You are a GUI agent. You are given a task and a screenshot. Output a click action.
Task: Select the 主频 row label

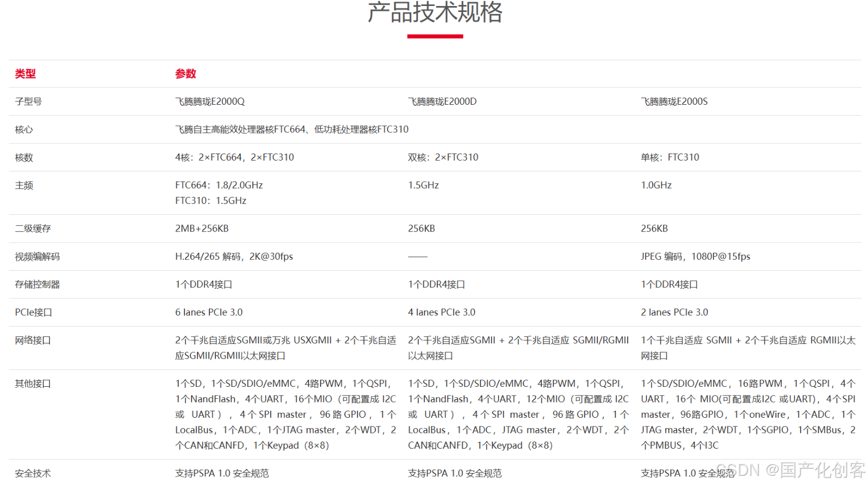(24, 186)
